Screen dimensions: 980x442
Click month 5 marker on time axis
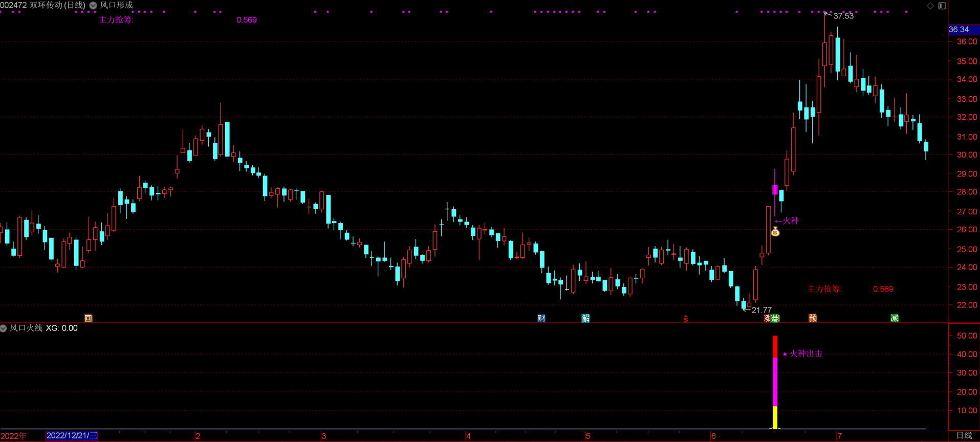pyautogui.click(x=588, y=436)
